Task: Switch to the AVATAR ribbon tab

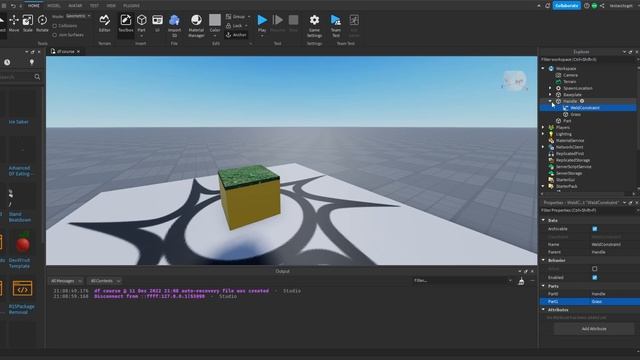Action: tap(75, 6)
